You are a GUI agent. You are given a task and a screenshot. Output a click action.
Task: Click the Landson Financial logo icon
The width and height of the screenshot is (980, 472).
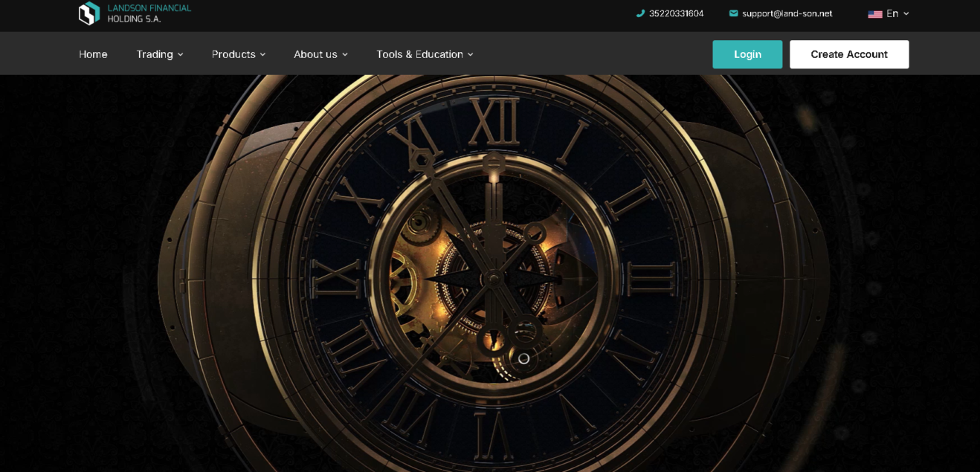[x=89, y=13]
